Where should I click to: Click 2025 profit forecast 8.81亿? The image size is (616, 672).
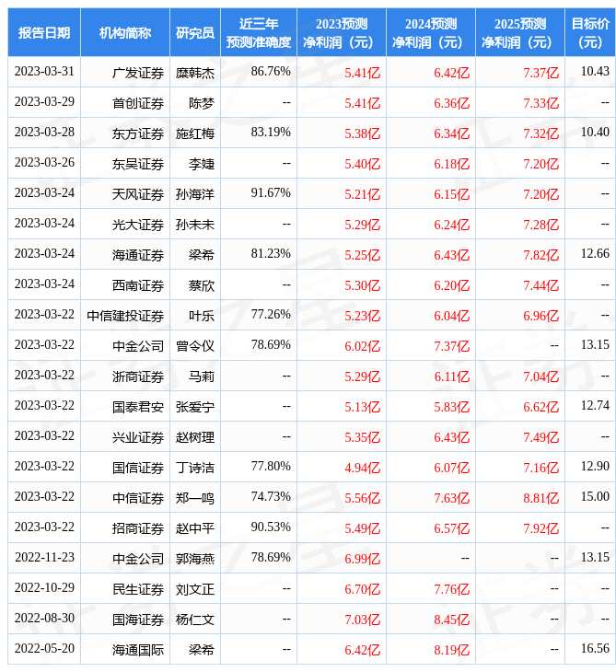point(541,498)
